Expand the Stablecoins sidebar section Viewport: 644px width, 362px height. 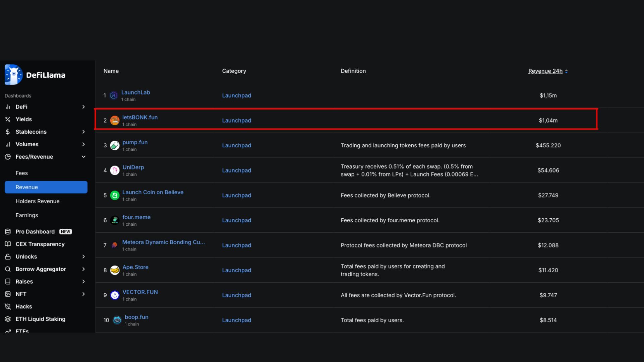click(x=83, y=132)
